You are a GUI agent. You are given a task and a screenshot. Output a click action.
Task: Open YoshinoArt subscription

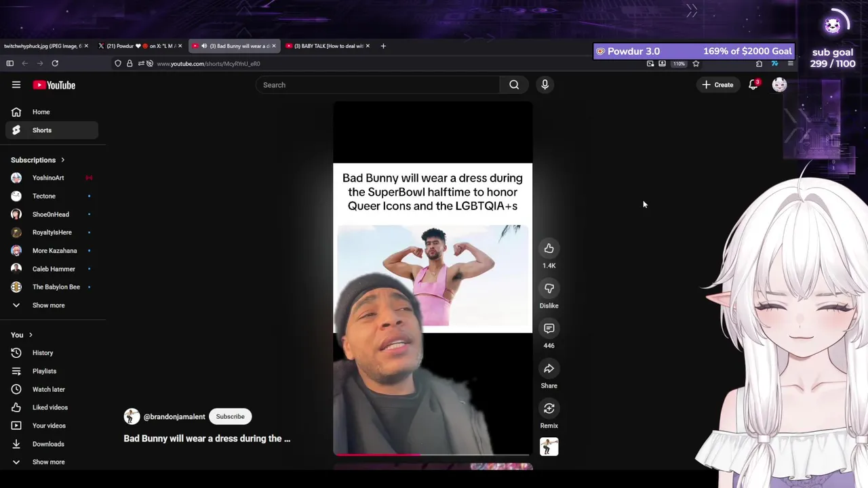tap(52, 178)
